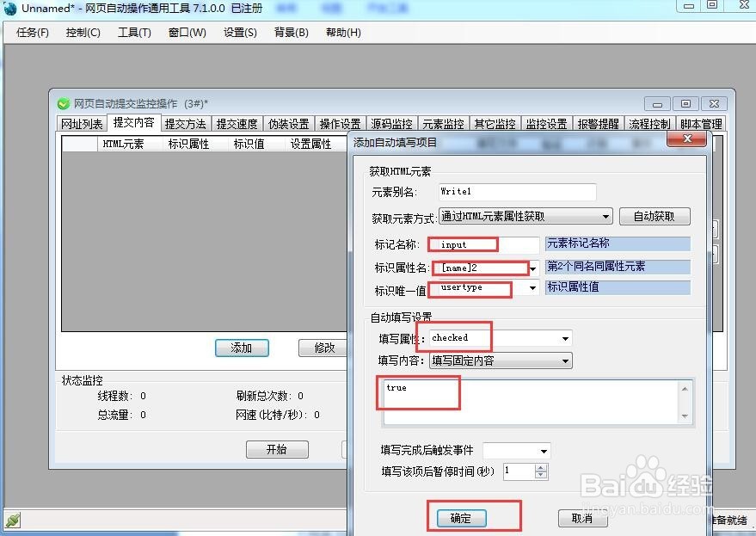Image resolution: width=756 pixels, height=536 pixels.
Task: Open the 窗口(W) menu
Action: tap(187, 33)
